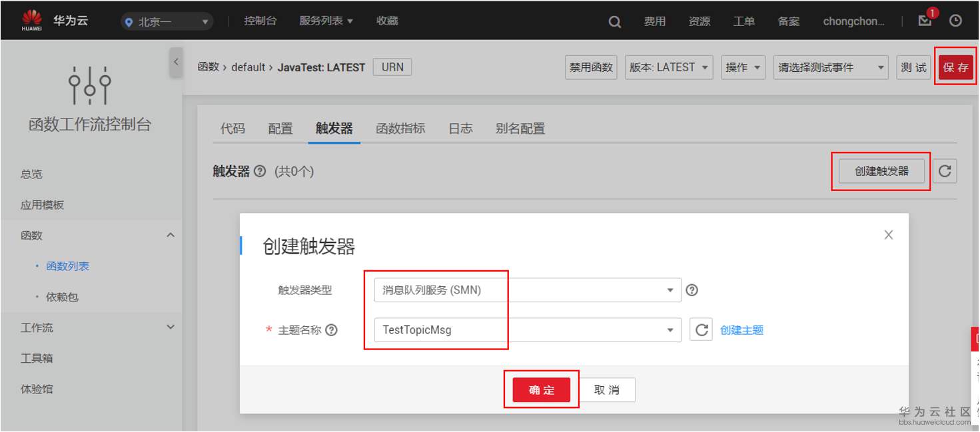Open the chongchon... account menu
980x432 pixels.
(853, 21)
